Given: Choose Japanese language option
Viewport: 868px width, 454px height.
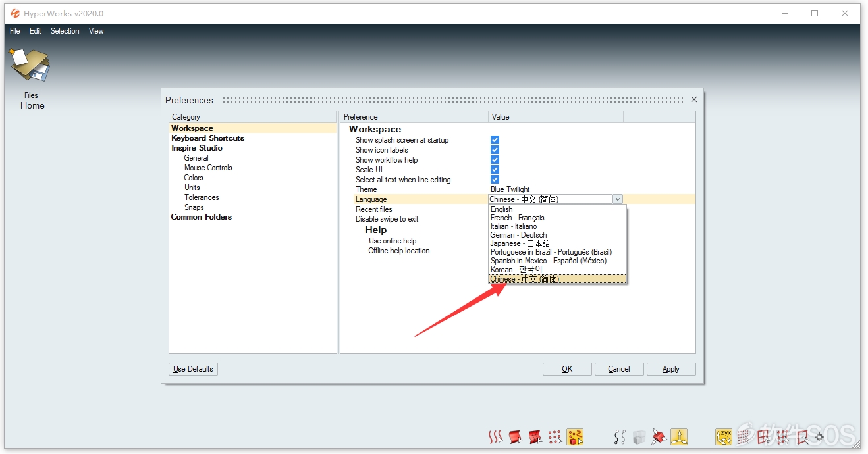Looking at the screenshot, I should click(x=557, y=243).
